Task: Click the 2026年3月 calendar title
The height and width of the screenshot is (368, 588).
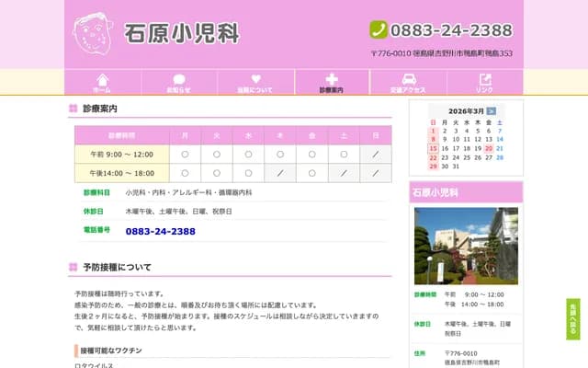Action: point(466,110)
